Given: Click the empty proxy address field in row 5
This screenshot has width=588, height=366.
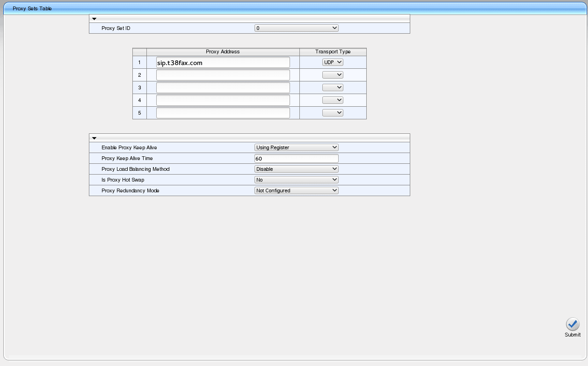Looking at the screenshot, I should click(223, 113).
